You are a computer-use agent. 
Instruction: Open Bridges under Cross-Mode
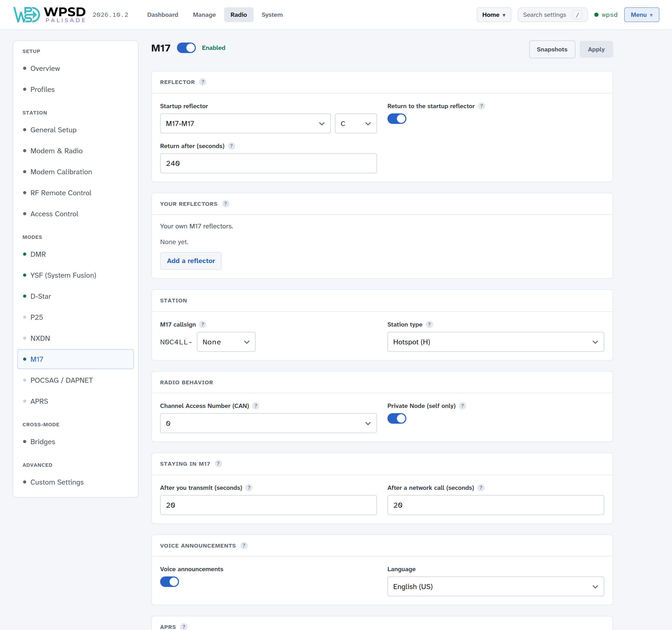[x=75, y=442]
